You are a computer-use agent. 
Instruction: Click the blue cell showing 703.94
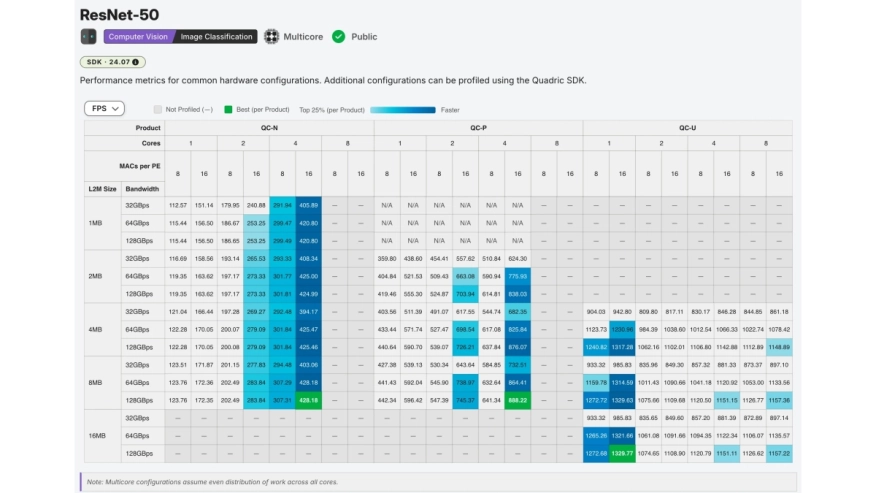(x=465, y=294)
